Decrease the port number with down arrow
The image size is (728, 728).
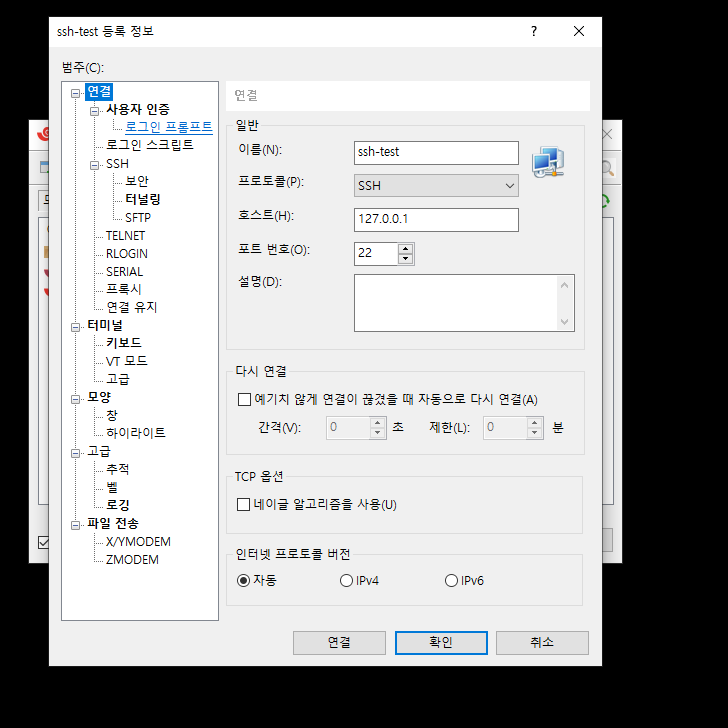405,259
